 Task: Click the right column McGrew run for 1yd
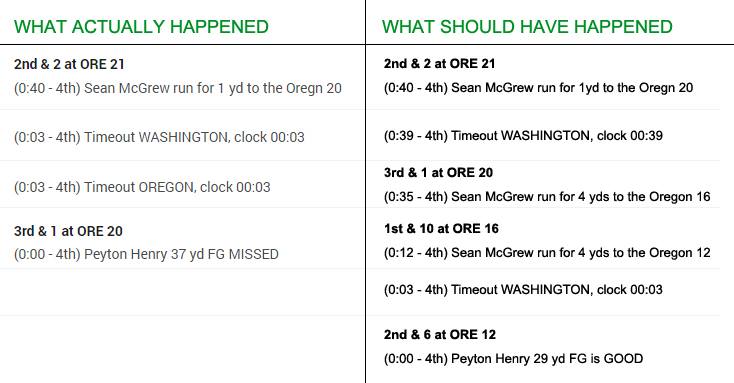538,88
